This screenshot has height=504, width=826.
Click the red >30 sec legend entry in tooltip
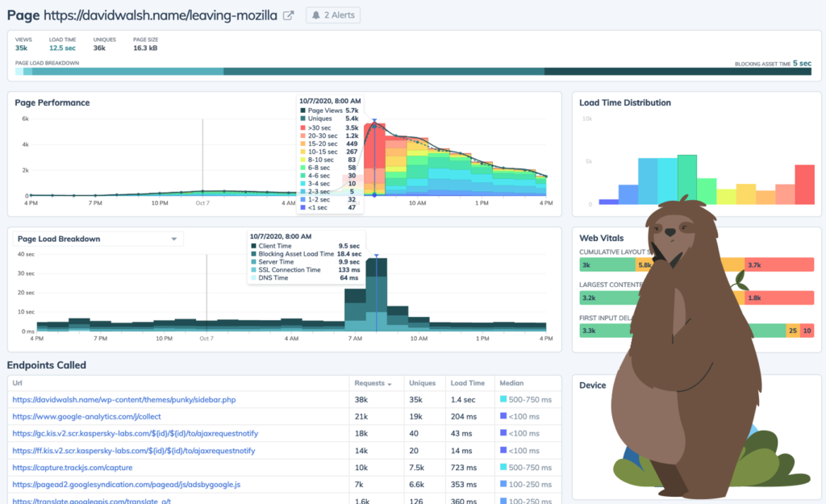pyautogui.click(x=329, y=128)
